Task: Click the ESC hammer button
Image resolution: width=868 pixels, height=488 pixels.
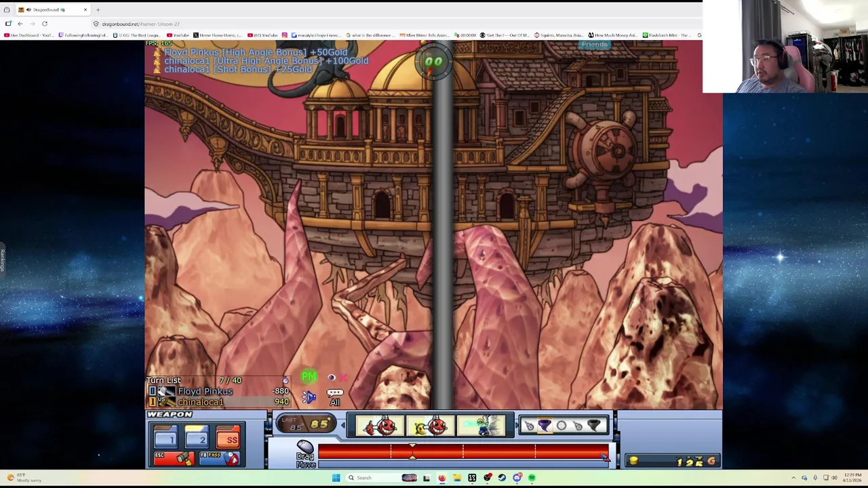Action: point(174,459)
